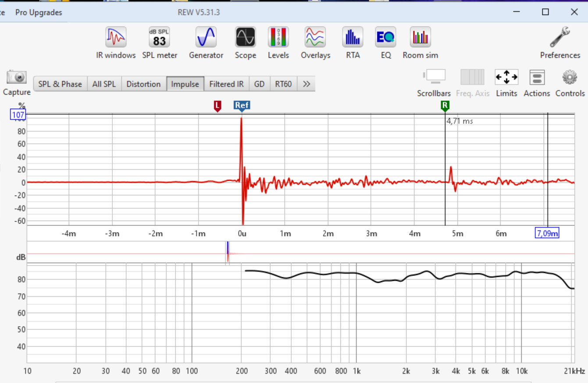
Task: Show the graph Controls gear
Action: coord(570,78)
